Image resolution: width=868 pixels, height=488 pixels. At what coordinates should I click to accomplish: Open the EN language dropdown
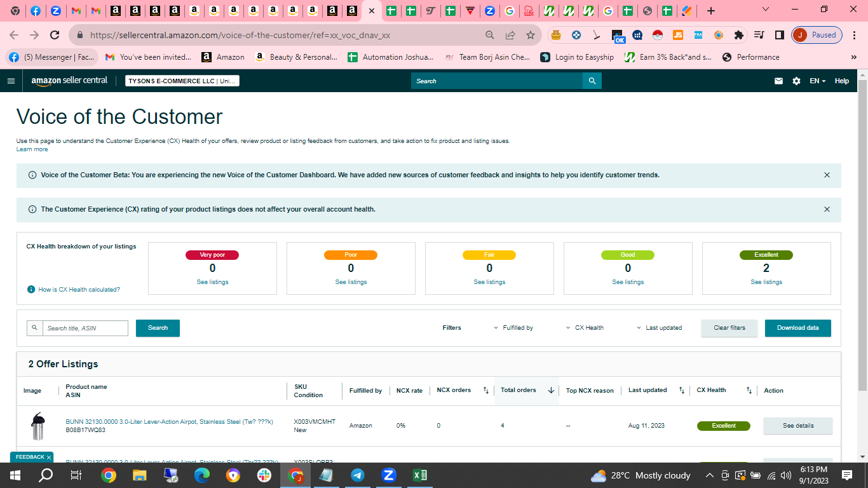(x=818, y=81)
